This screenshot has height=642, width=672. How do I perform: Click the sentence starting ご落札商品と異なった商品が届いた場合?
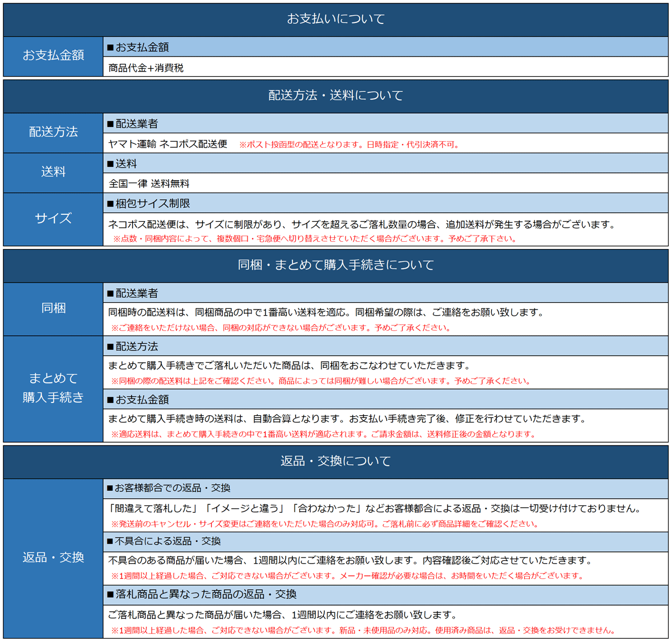tap(283, 615)
